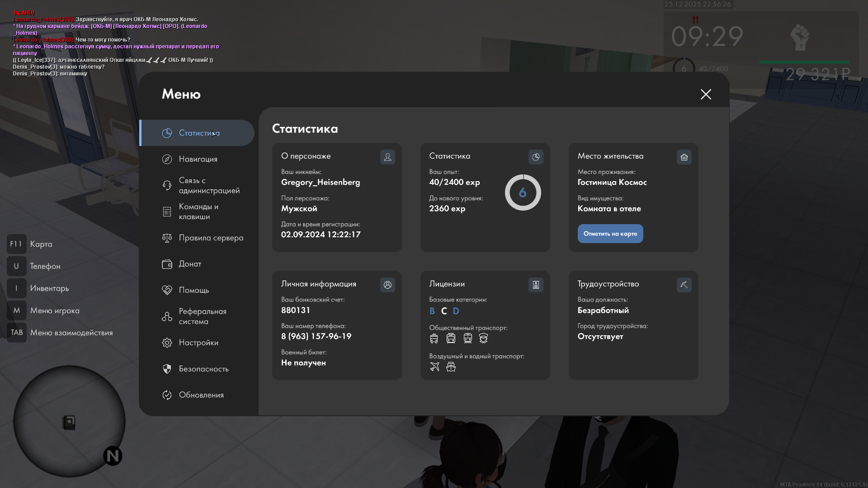This screenshot has width=868, height=488.
Task: Click the first bus icon under Общественный транспорт
Action: (434, 338)
